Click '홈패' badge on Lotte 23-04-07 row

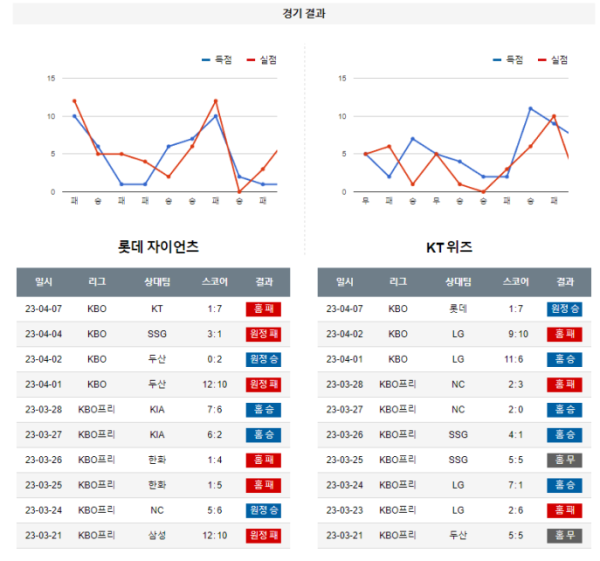263,309
